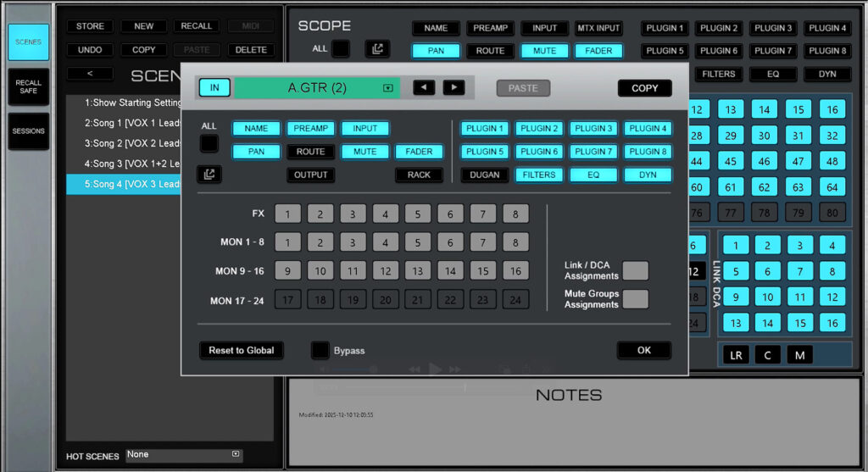Toggle the ALL checkbox in the SCOPE header
The image size is (868, 472).
tap(341, 48)
